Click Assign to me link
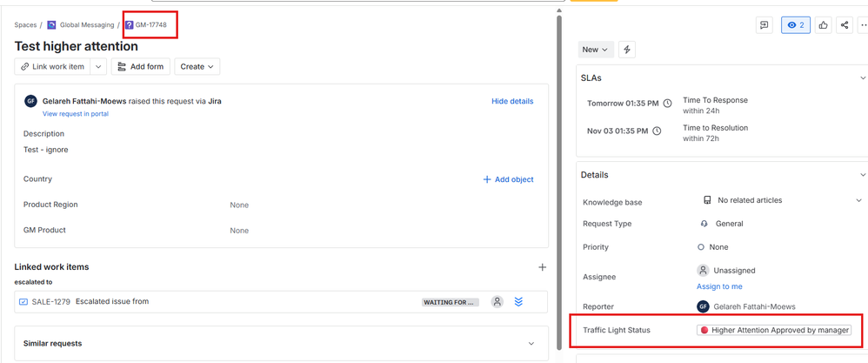The image size is (868, 363). [x=718, y=286]
